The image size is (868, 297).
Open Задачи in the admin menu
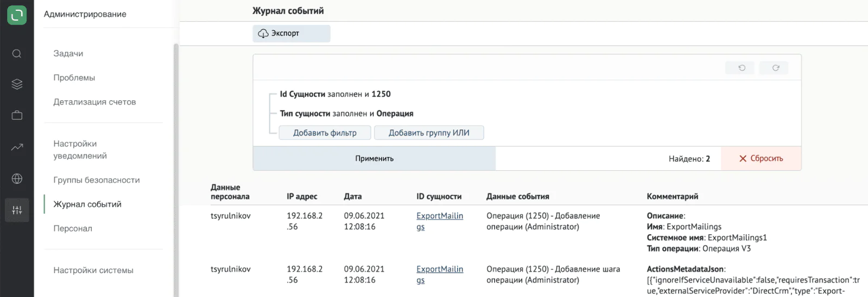coord(68,54)
